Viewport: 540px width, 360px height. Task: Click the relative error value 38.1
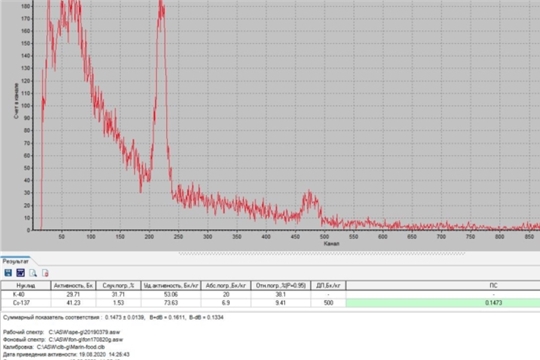[x=281, y=294]
